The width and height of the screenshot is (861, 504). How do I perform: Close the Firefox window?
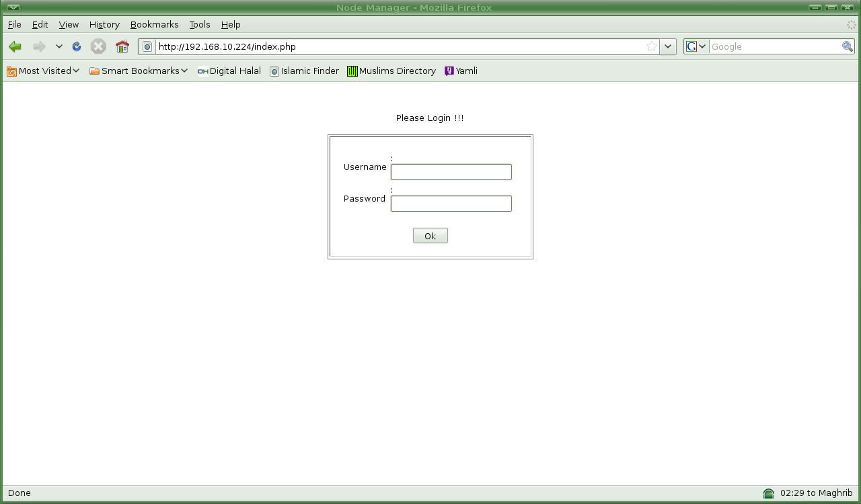[847, 7]
